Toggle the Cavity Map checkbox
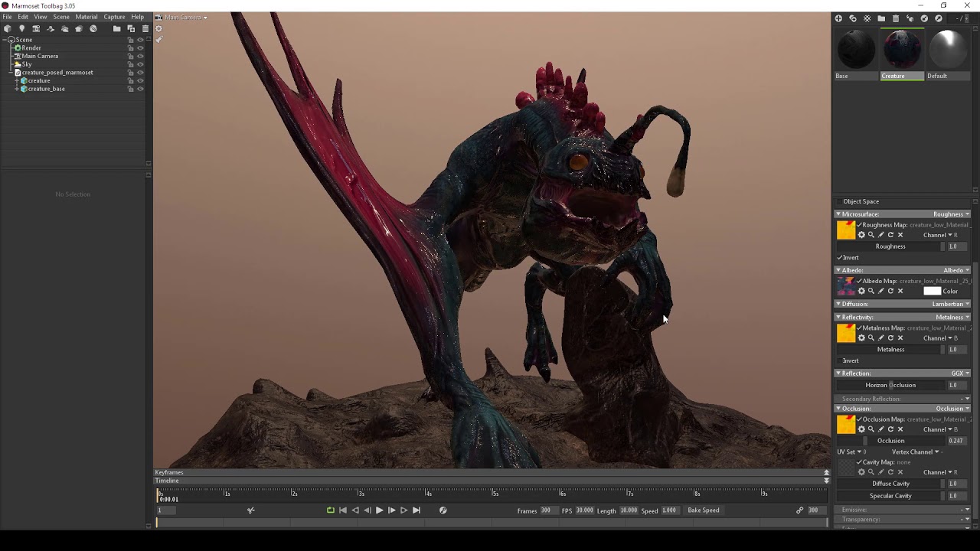Screen dimensions: 980x551 [859, 462]
